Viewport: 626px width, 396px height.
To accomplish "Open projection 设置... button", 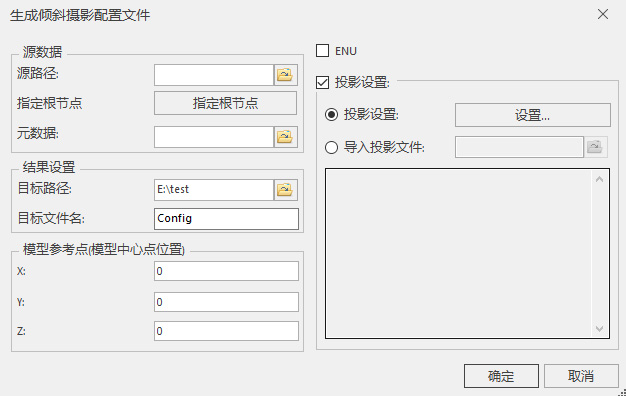I will tap(533, 115).
